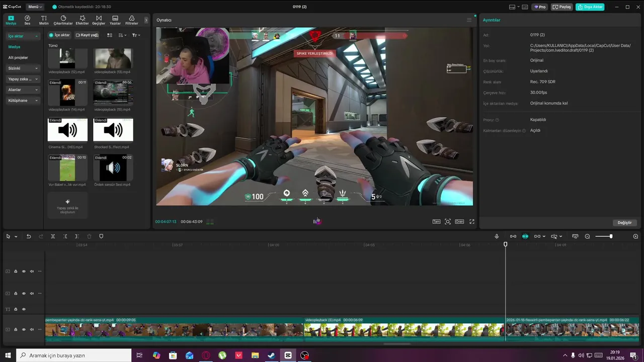Viewport: 644px width, 362px height.
Task: Adjust the timeline zoom slider
Action: point(604,236)
